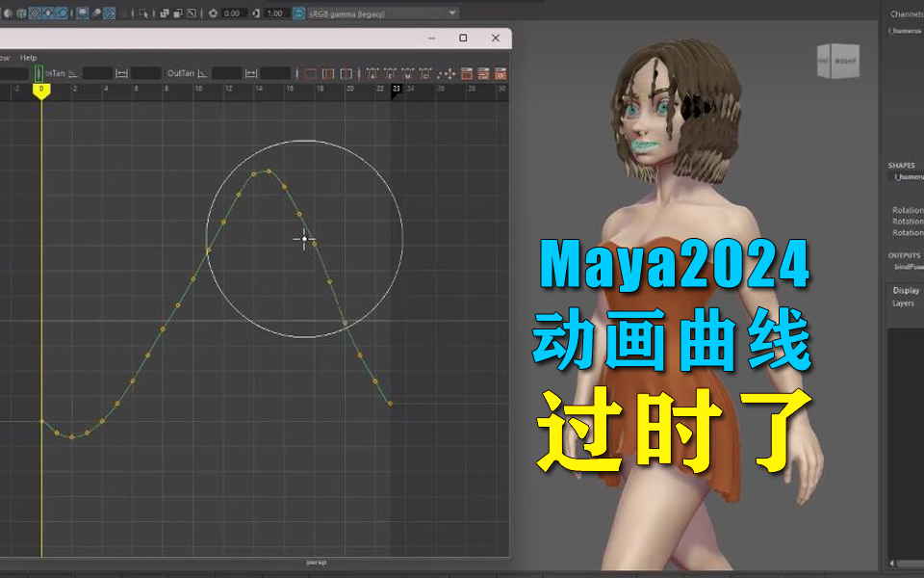Select the l_humerus object name in Channel Box

(x=907, y=31)
